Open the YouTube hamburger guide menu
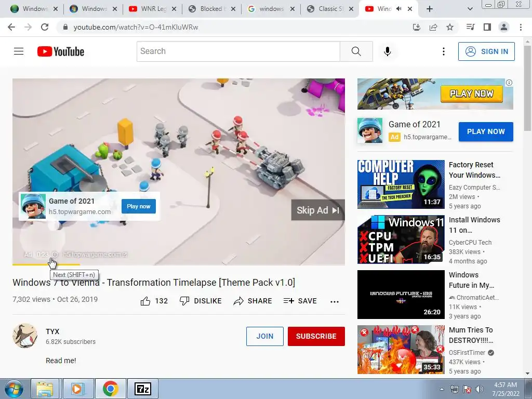The height and width of the screenshot is (399, 532). tap(19, 51)
